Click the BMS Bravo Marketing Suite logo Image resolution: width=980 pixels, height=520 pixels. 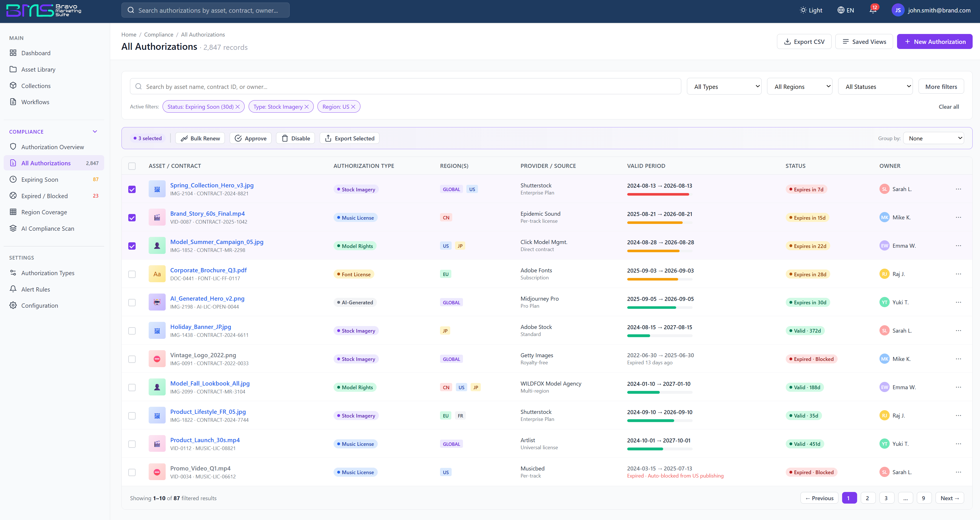tap(44, 11)
